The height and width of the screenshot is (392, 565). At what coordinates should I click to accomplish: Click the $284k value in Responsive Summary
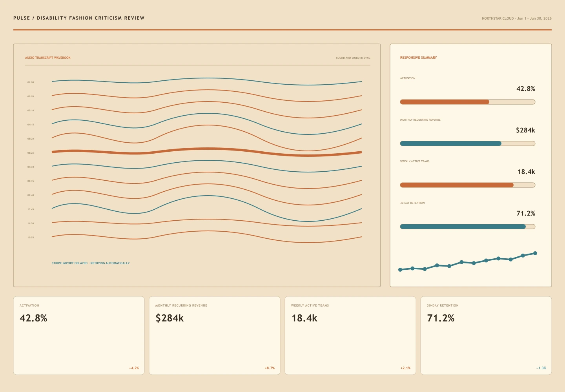(x=525, y=130)
